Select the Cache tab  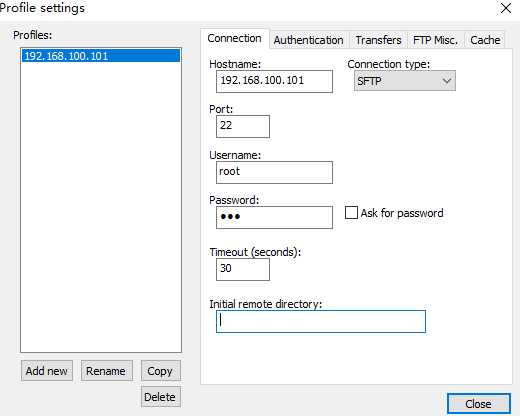pos(485,40)
